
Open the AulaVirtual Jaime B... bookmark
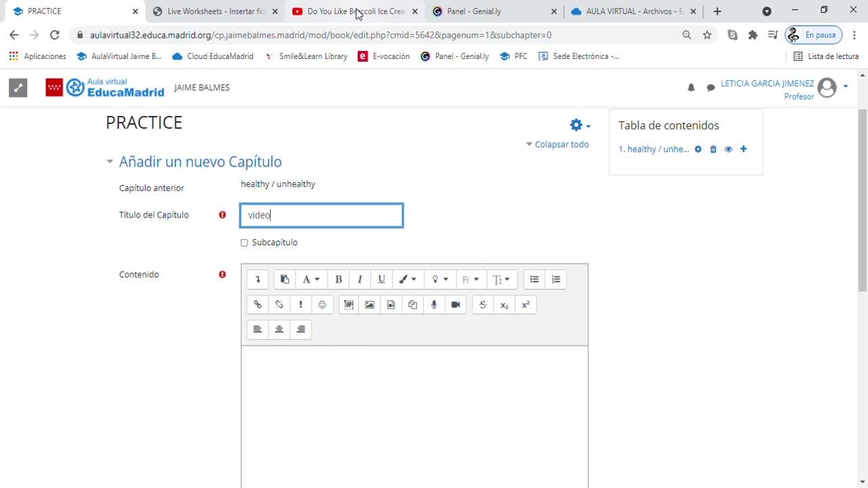[x=119, y=56]
